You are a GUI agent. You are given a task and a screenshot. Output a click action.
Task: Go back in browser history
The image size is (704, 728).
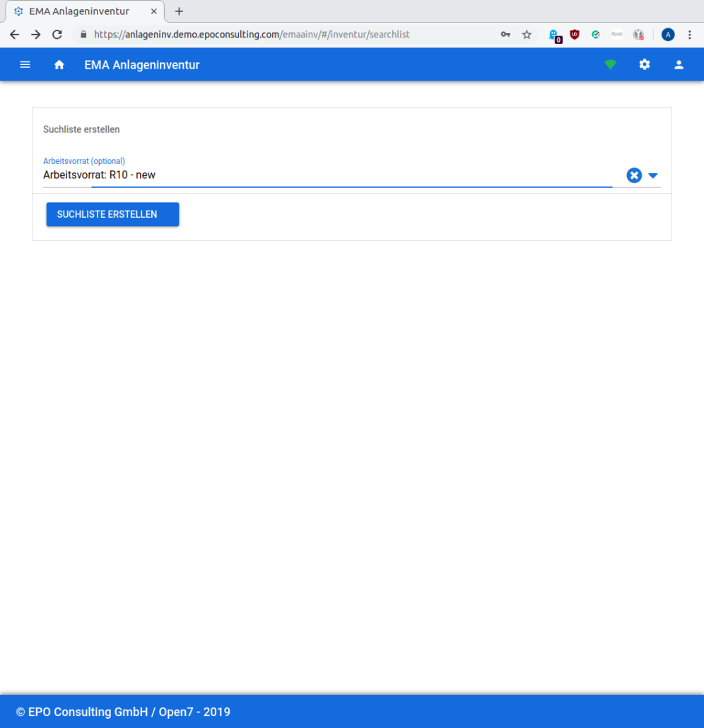pyautogui.click(x=14, y=35)
